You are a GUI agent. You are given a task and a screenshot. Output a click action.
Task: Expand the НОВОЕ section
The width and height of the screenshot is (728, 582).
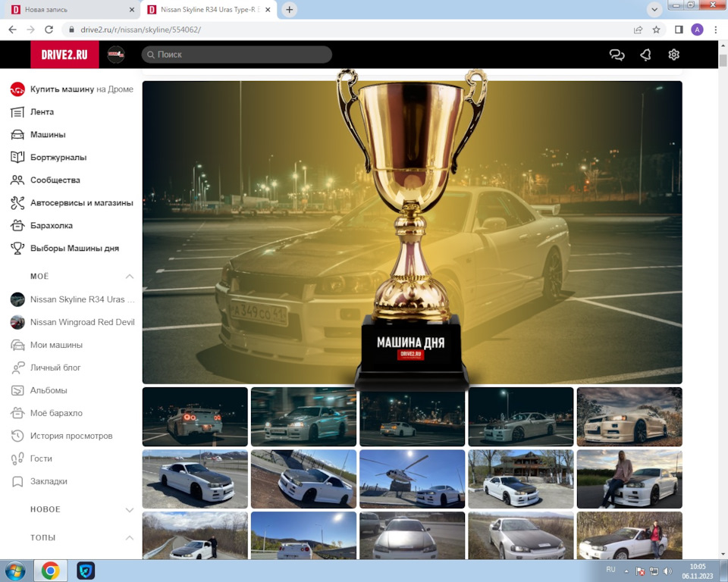pyautogui.click(x=130, y=509)
